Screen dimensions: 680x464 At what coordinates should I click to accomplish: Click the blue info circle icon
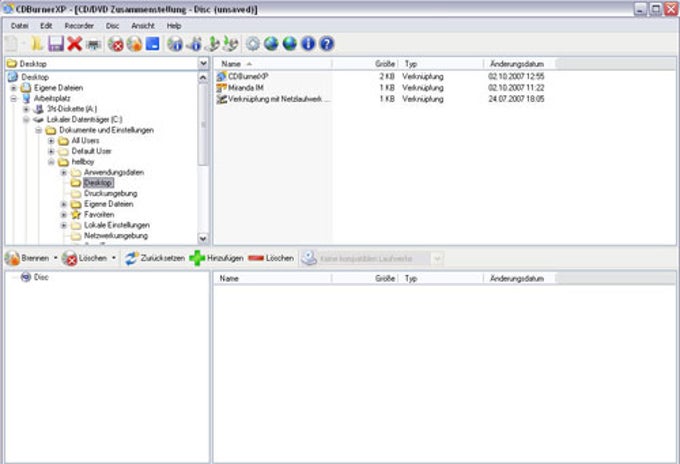(308, 44)
